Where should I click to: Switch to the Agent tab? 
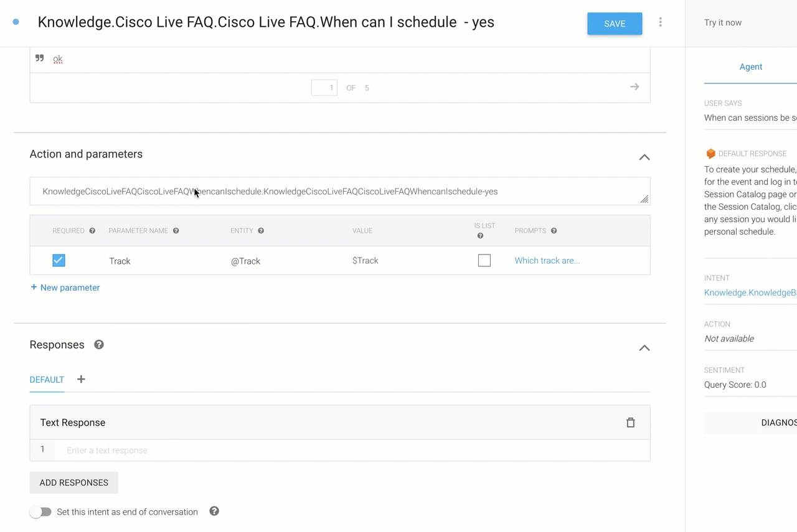pos(751,67)
